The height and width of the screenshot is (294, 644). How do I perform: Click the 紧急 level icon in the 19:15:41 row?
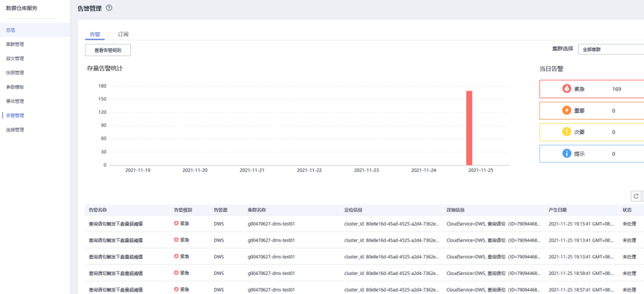tap(176, 223)
